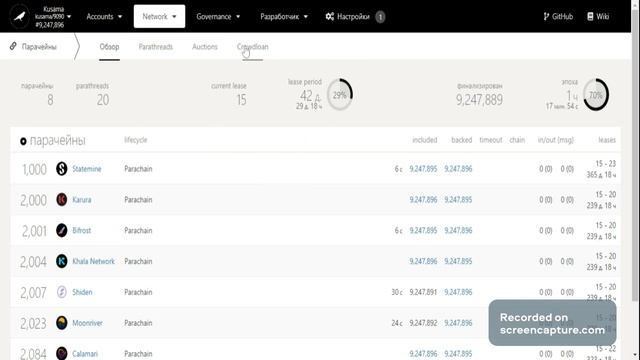The width and height of the screenshot is (640, 360).
Task: Open the Khala Network parachain link
Action: click(93, 262)
